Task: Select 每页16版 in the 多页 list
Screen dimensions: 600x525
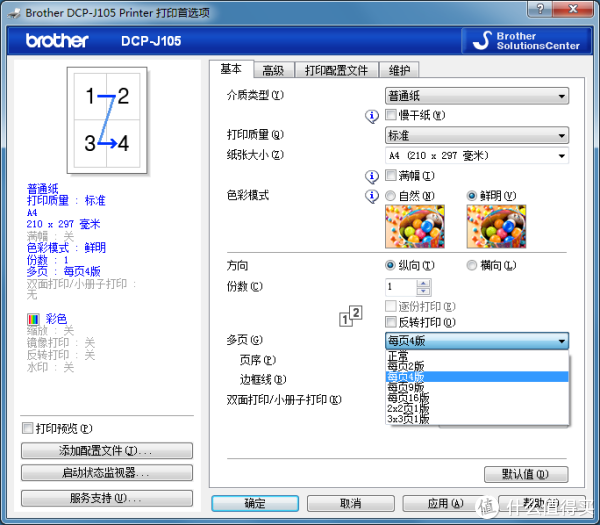Action: pyautogui.click(x=477, y=398)
